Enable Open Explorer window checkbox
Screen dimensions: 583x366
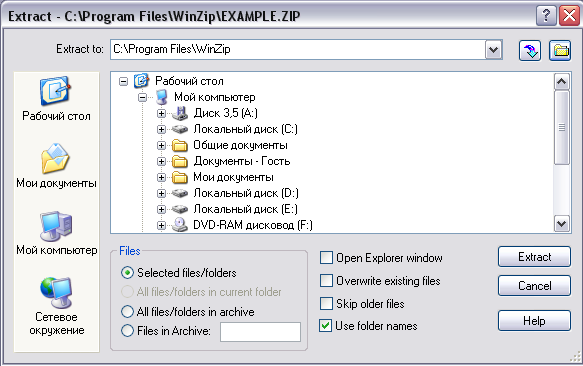click(326, 257)
